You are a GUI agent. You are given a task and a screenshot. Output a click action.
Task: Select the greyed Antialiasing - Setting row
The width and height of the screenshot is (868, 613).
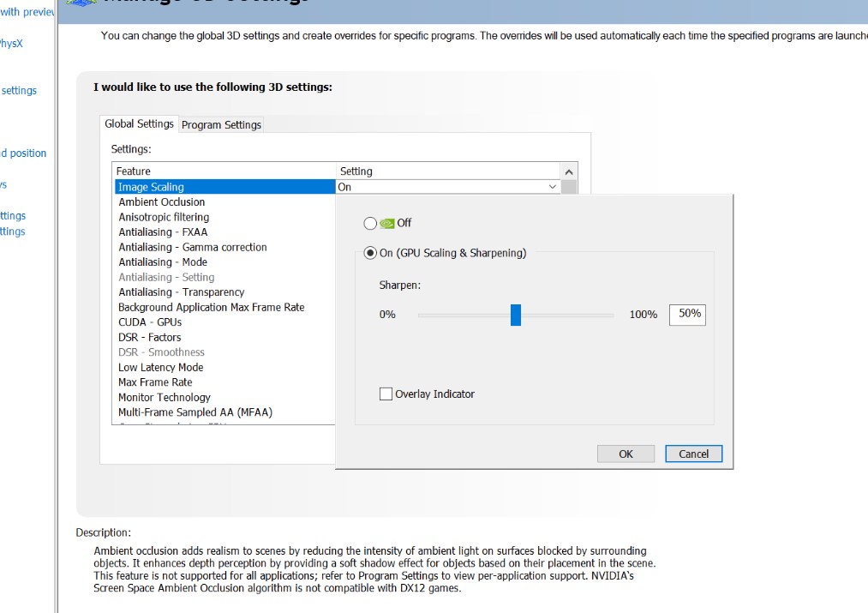(166, 277)
